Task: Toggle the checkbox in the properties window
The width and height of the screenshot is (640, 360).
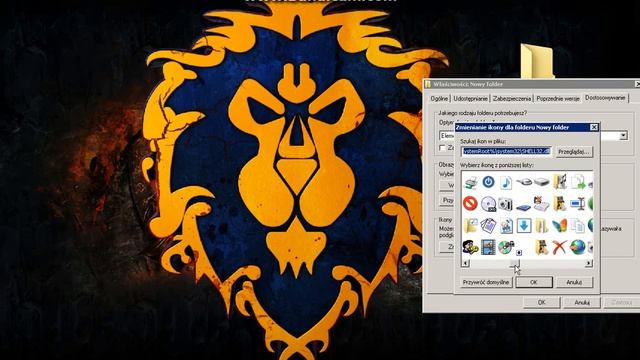Action: (x=442, y=147)
